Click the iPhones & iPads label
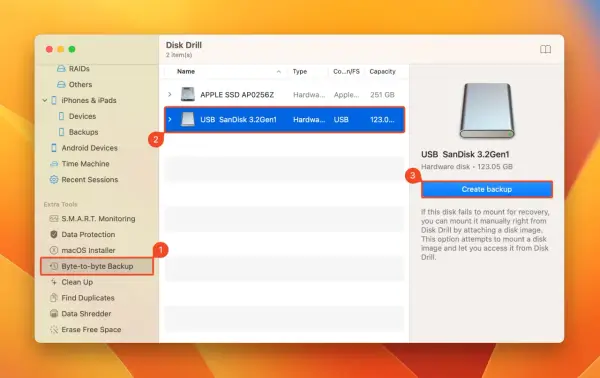Screen dimensions: 600x378 (89, 100)
